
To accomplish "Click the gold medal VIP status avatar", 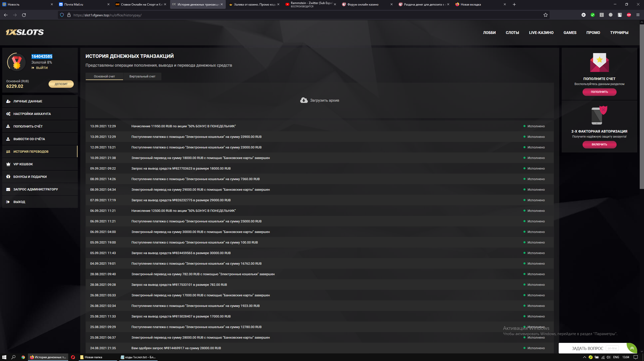I will (17, 62).
